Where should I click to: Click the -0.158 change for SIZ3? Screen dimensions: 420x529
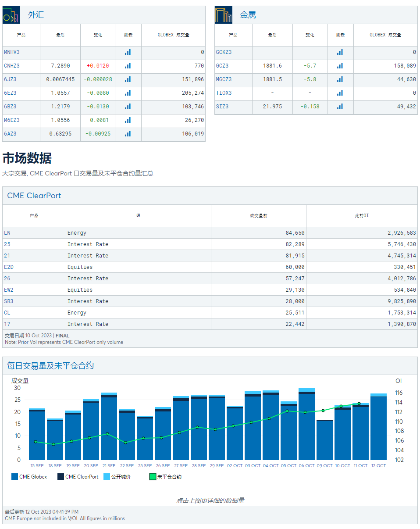pyautogui.click(x=310, y=107)
